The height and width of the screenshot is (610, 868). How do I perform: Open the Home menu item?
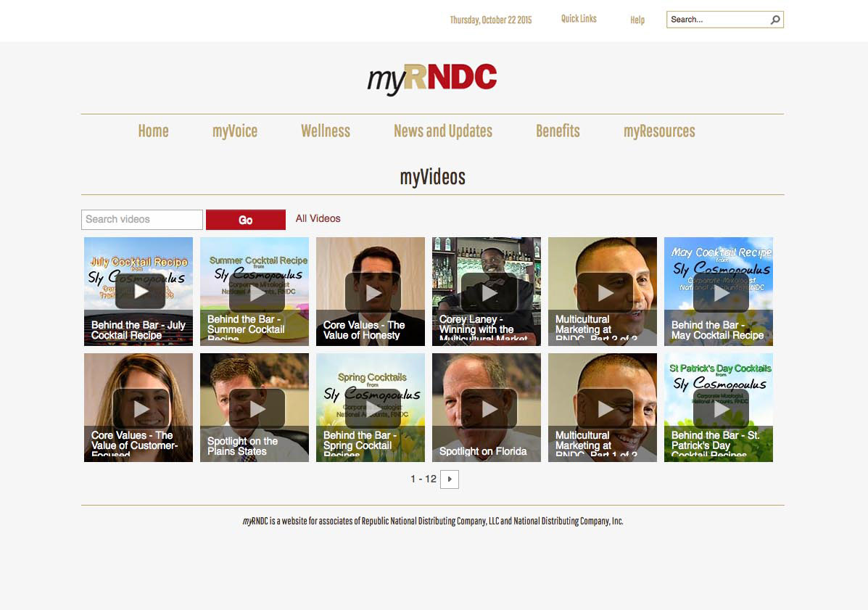[153, 131]
